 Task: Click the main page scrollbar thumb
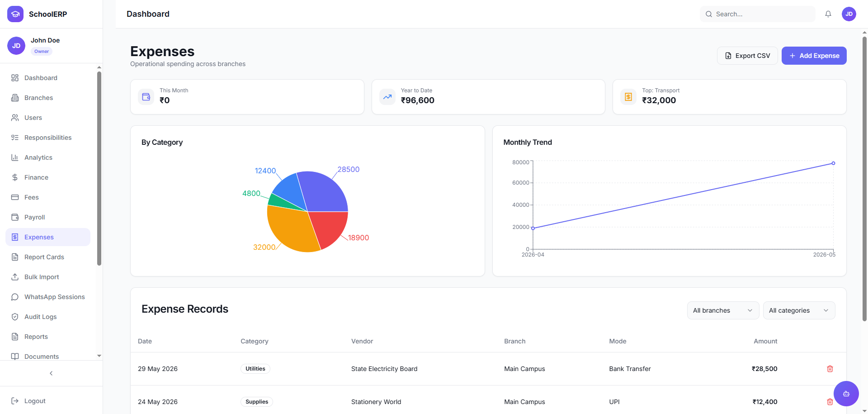click(x=864, y=179)
